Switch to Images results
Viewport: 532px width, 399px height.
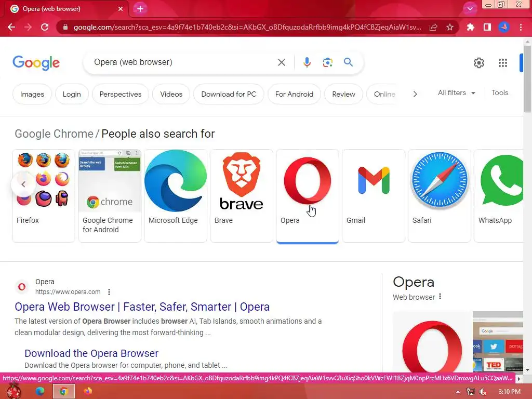[x=32, y=95]
